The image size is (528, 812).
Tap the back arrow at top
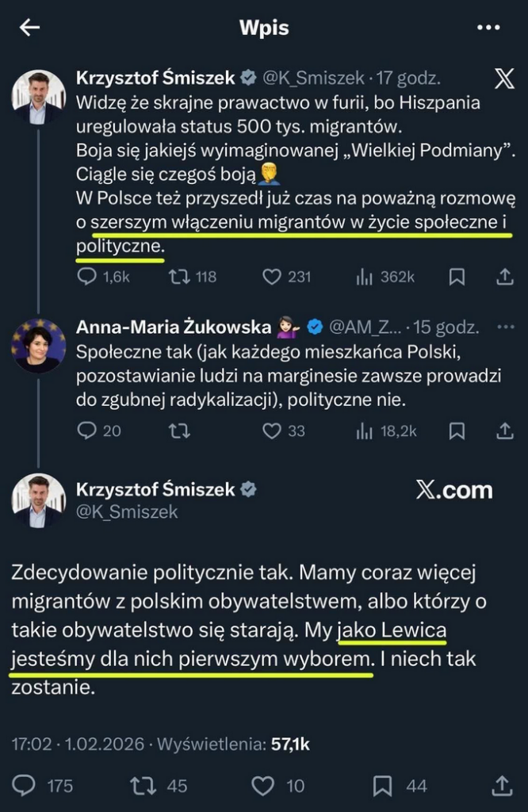[30, 28]
